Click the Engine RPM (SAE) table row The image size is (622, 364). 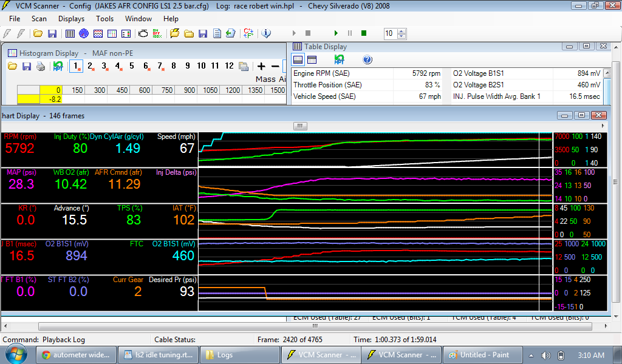(367, 73)
